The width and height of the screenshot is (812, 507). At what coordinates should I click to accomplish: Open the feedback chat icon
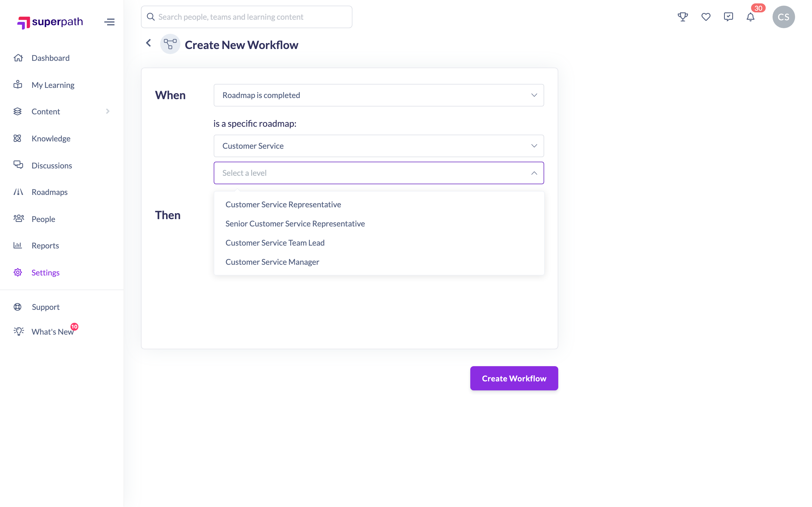(728, 17)
